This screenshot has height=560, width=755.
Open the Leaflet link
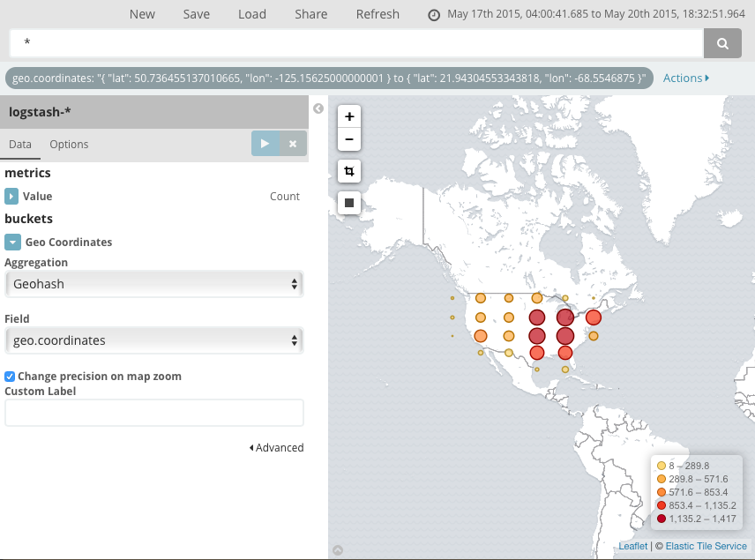[632, 546]
